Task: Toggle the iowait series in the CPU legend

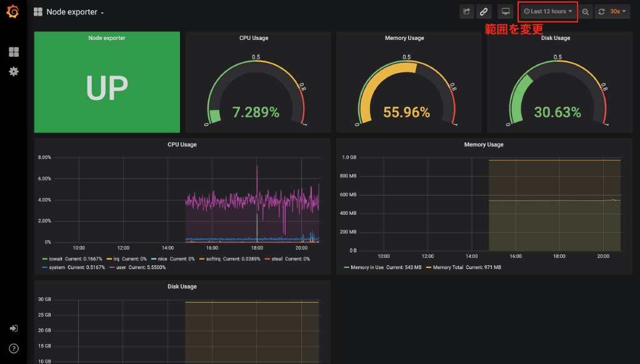Action: point(57,258)
